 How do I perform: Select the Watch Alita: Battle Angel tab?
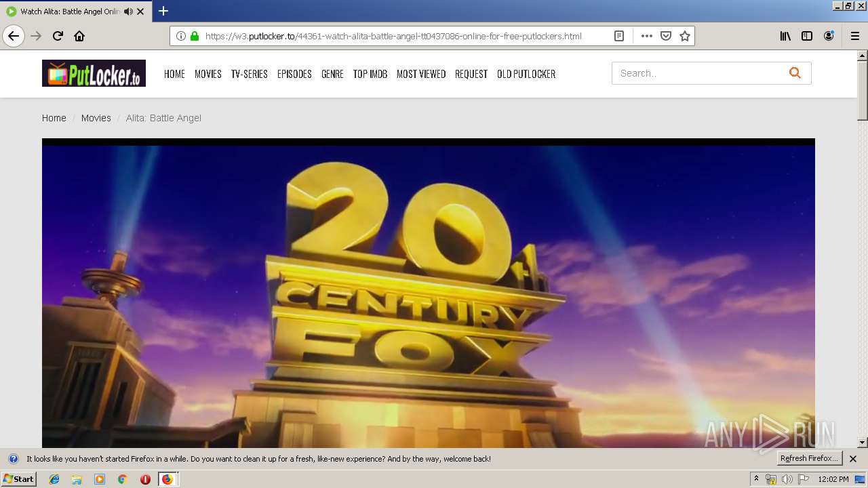point(75,12)
